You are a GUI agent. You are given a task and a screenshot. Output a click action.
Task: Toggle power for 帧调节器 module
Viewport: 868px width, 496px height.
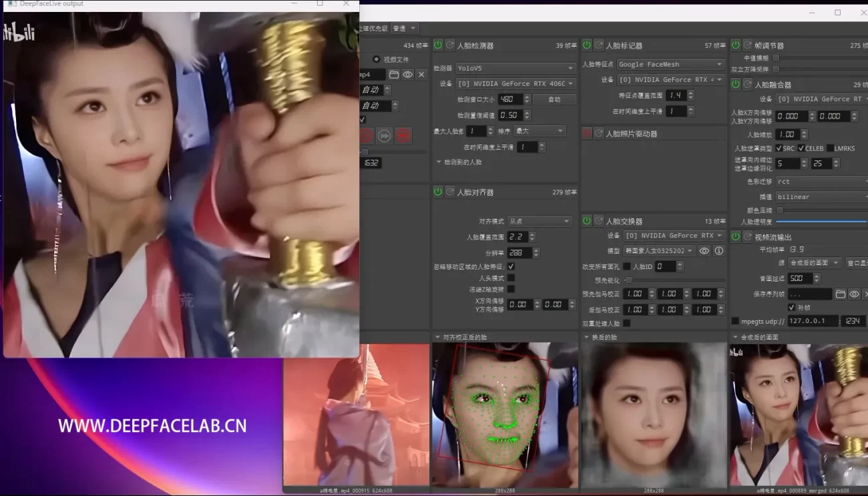[736, 45]
